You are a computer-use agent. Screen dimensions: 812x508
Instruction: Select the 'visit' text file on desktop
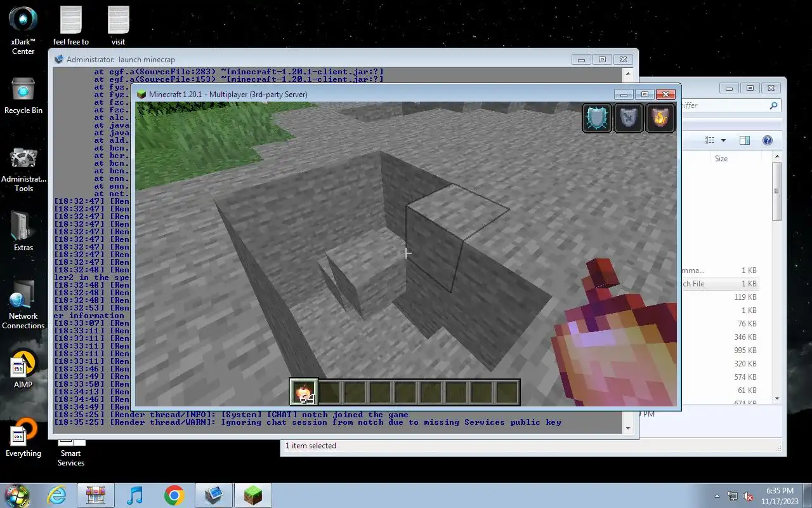click(x=119, y=25)
